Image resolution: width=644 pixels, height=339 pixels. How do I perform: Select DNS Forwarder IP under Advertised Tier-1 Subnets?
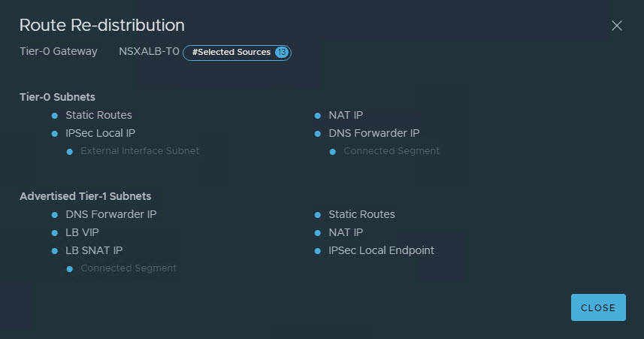click(110, 214)
